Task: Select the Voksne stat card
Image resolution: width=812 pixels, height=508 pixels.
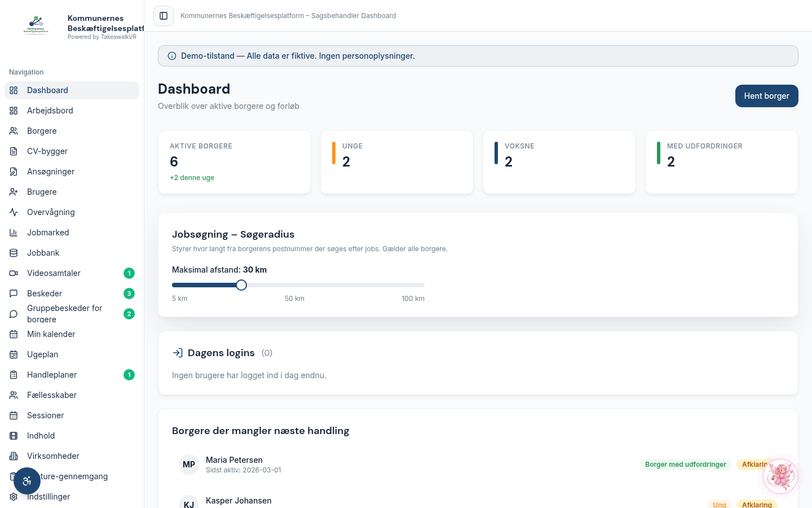Action: pyautogui.click(x=559, y=162)
